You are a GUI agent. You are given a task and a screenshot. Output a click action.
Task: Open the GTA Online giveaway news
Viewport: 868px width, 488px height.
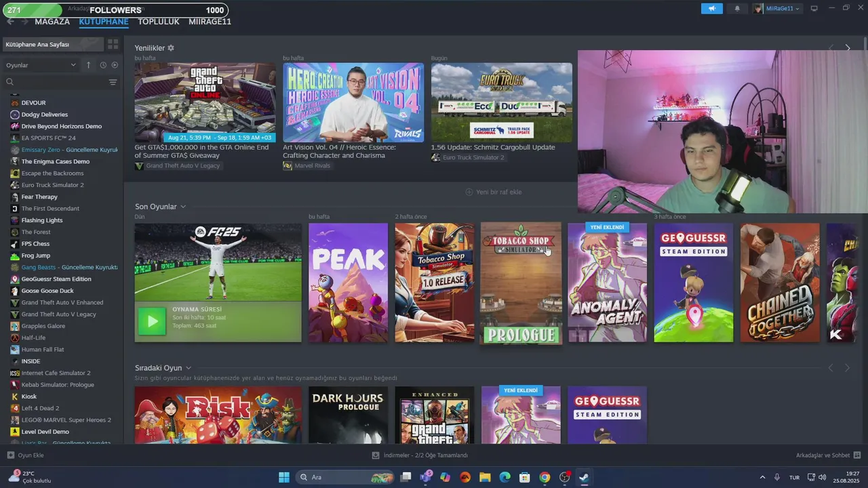(205, 102)
